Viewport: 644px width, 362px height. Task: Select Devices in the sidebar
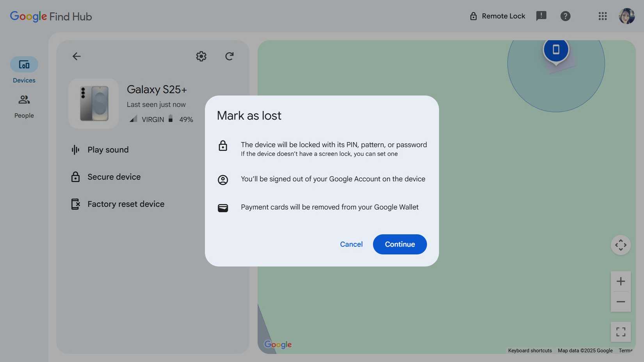[24, 70]
